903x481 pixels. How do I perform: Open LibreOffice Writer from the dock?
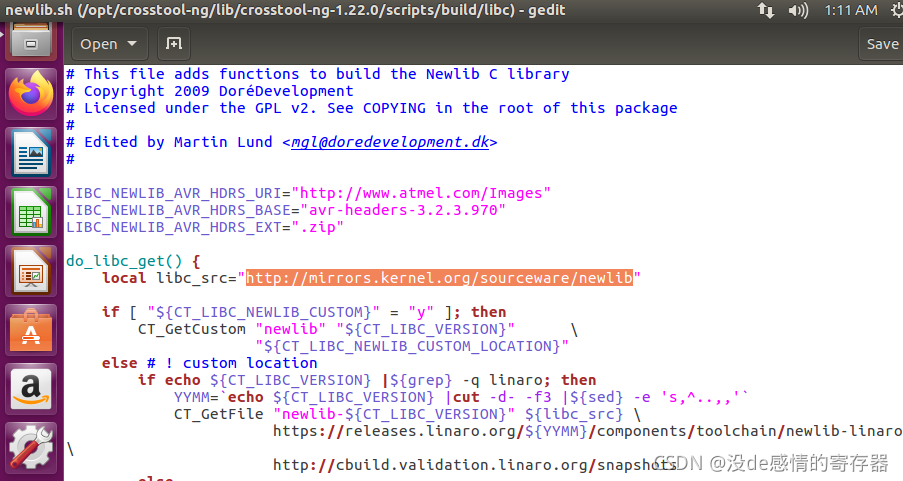click(x=31, y=153)
